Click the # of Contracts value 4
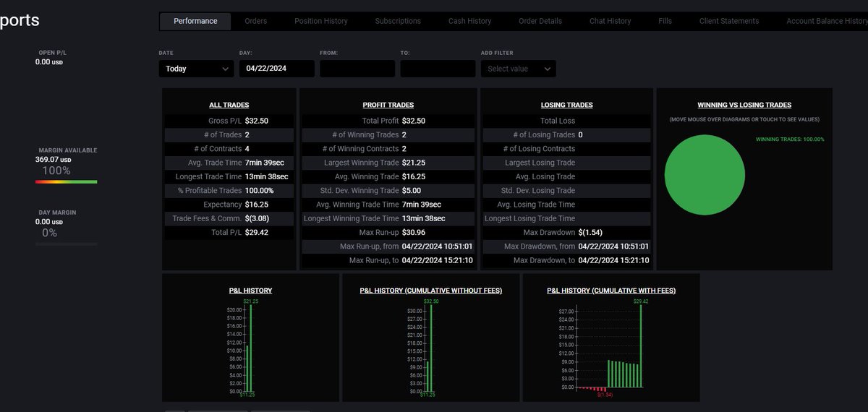Viewport: 868px width, 412px height. (x=247, y=149)
